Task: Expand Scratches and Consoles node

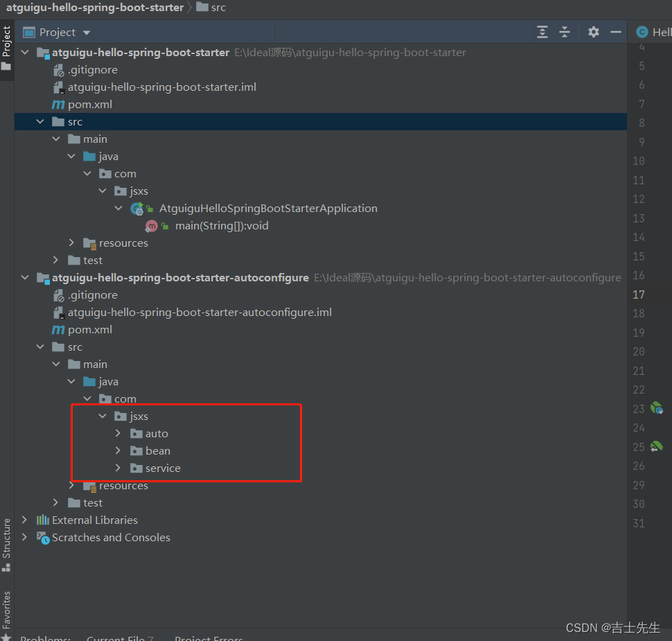Action: tap(24, 537)
